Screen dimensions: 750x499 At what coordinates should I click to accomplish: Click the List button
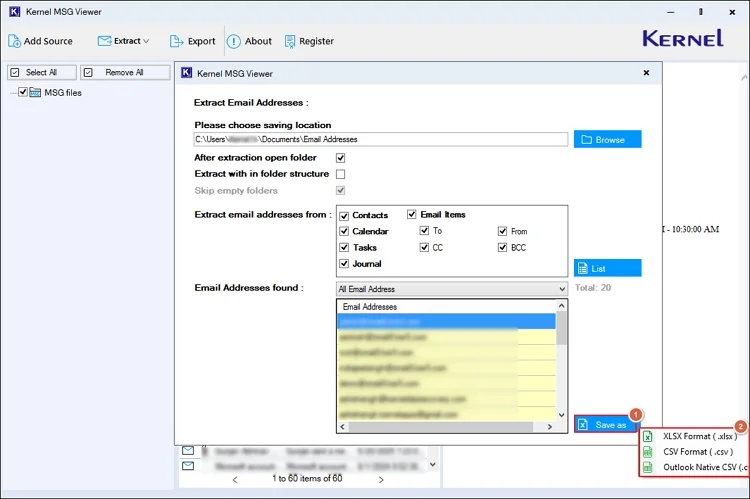607,268
